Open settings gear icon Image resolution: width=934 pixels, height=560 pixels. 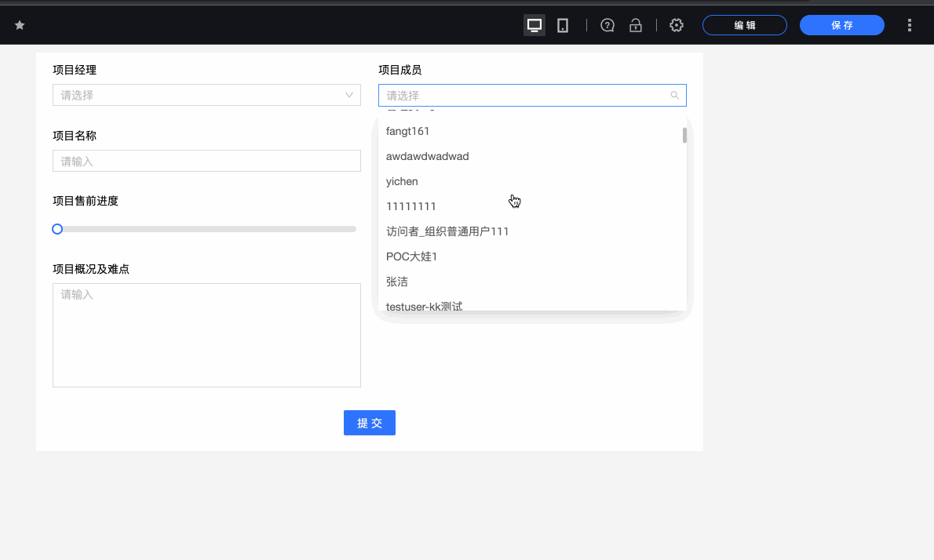pos(676,25)
